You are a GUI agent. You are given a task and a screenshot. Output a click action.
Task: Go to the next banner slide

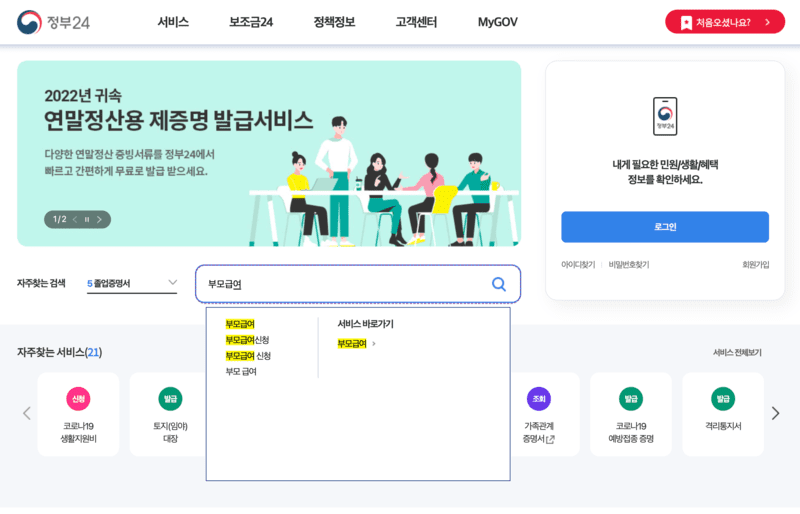click(x=99, y=219)
